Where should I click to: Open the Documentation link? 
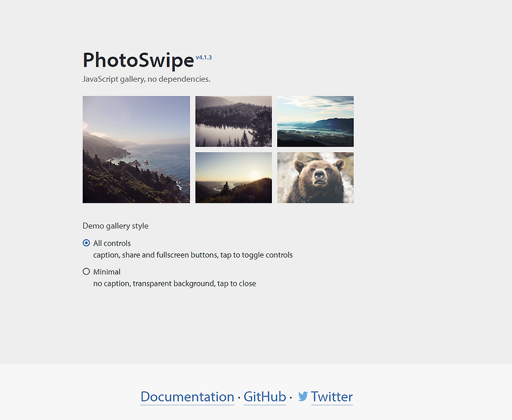point(187,396)
